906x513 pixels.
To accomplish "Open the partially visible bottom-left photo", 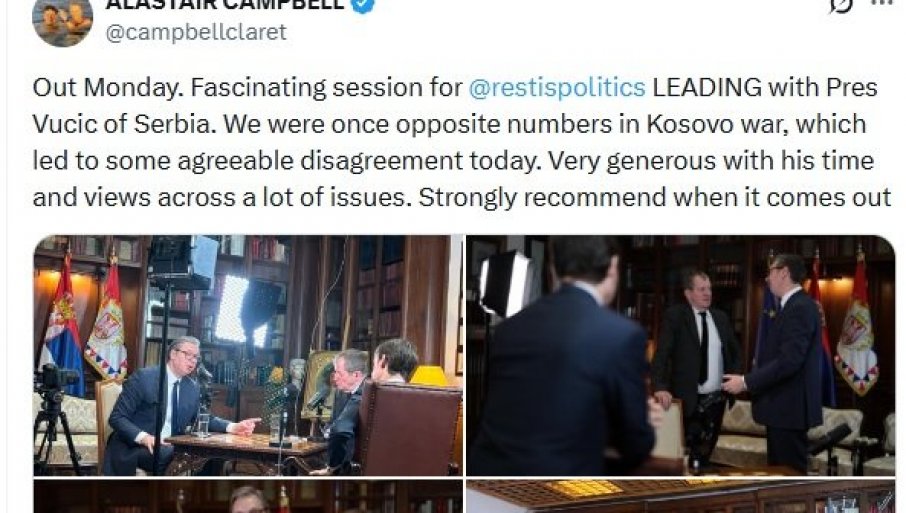I will [248, 496].
